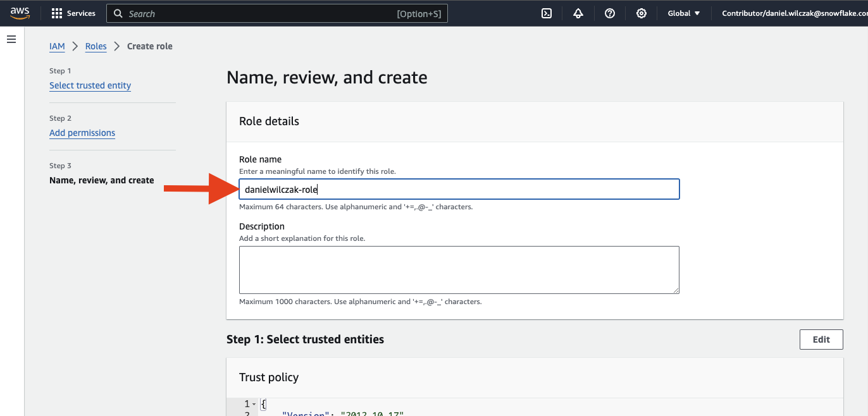Click the "Step 1: Select trusted entities" heading

[305, 340]
